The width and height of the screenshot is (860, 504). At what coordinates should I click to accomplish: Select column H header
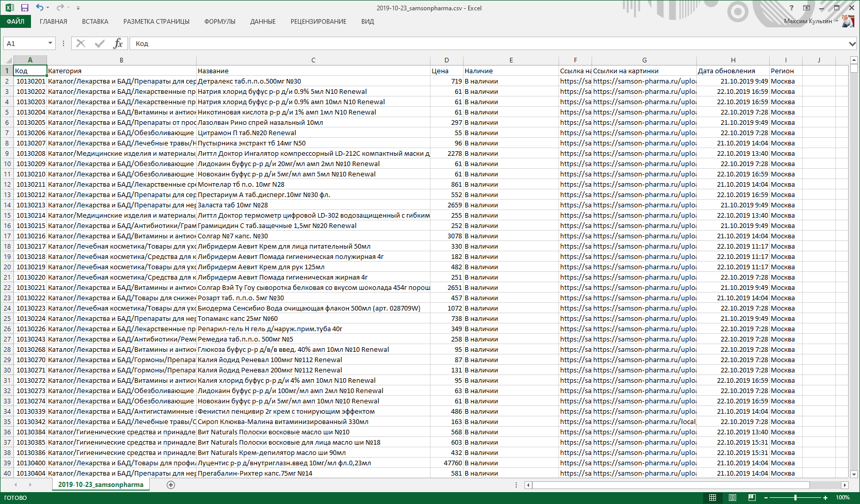pyautogui.click(x=733, y=60)
